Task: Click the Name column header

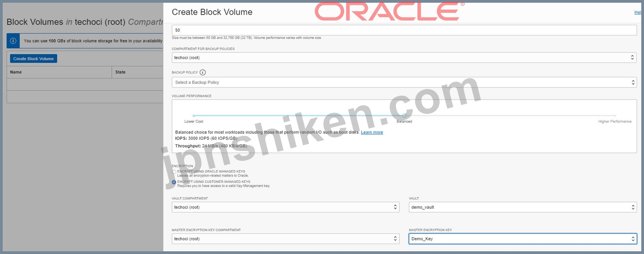Action: (x=16, y=72)
